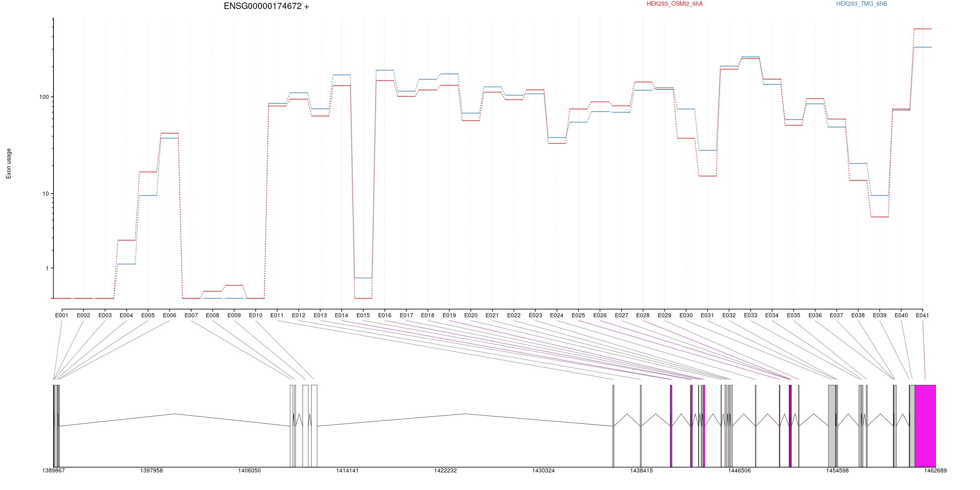This screenshot has width=980, height=490.
Task: Click exon label E015
Action: [363, 315]
